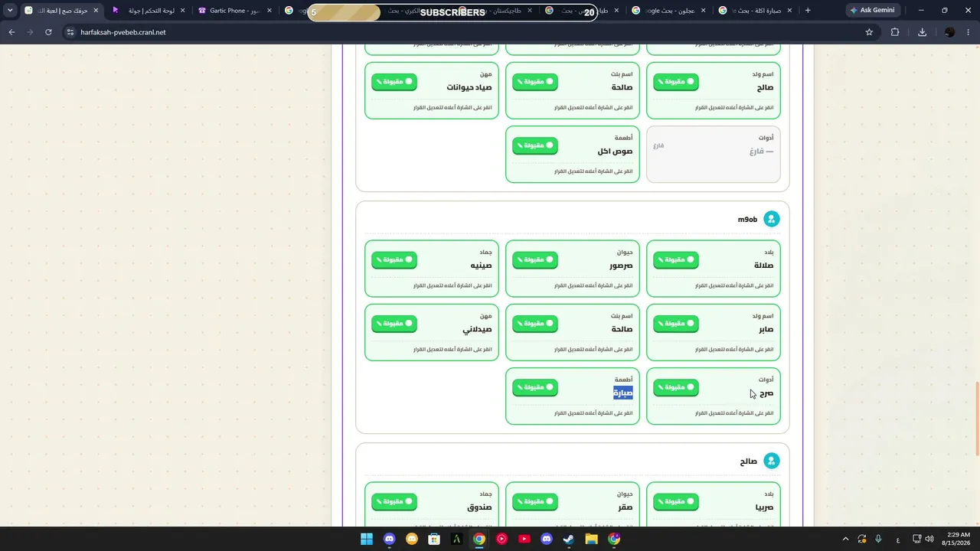
Task: Toggle the مقبولة badge for صيدلاني
Action: (394, 324)
